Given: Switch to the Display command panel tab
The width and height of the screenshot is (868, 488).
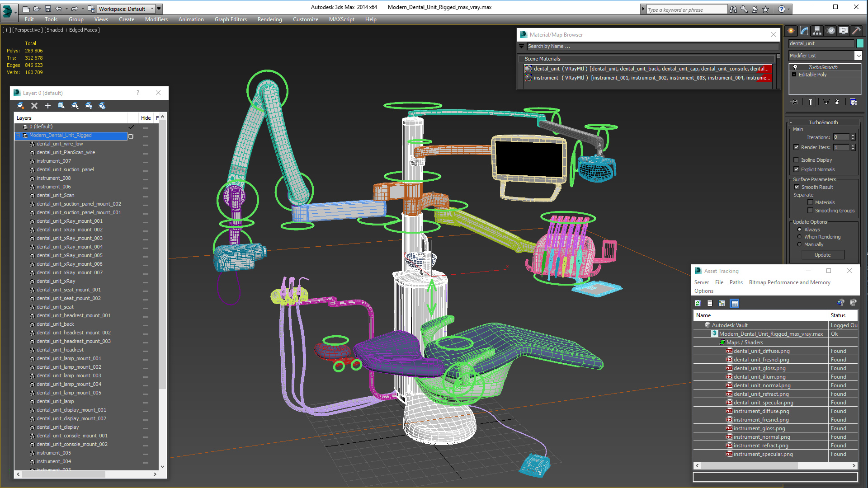Looking at the screenshot, I should [844, 31].
